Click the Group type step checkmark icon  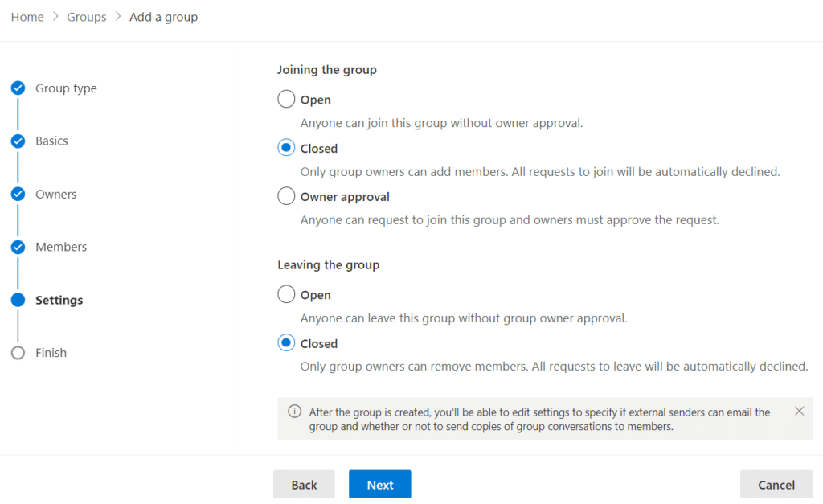point(18,88)
